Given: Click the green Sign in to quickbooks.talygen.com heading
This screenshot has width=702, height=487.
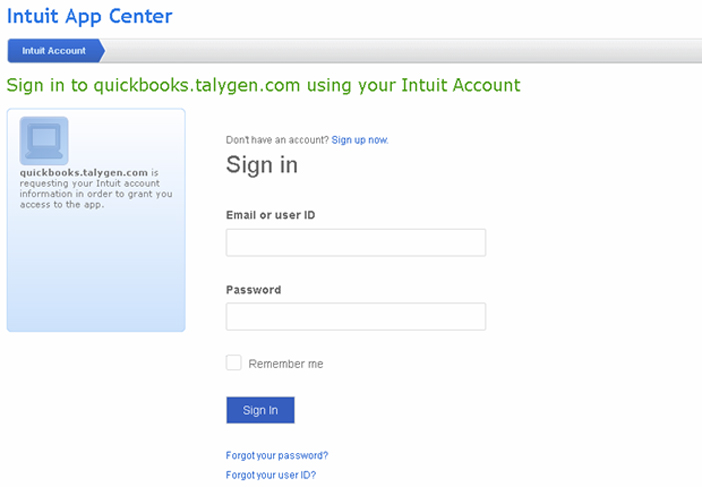Looking at the screenshot, I should (x=264, y=85).
